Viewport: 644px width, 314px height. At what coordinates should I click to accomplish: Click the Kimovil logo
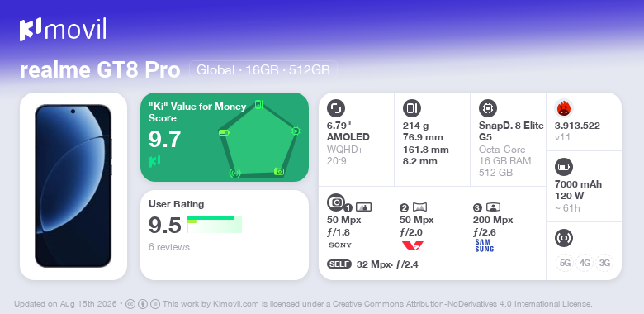[63, 30]
